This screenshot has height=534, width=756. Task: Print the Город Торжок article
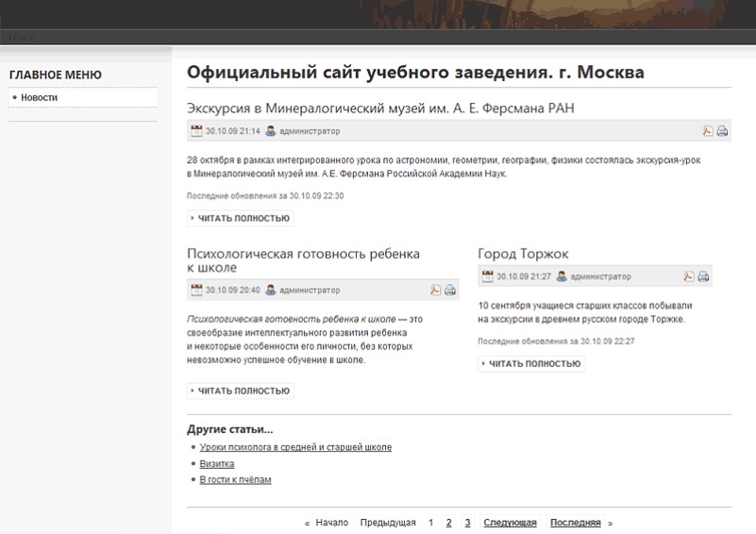pyautogui.click(x=703, y=276)
